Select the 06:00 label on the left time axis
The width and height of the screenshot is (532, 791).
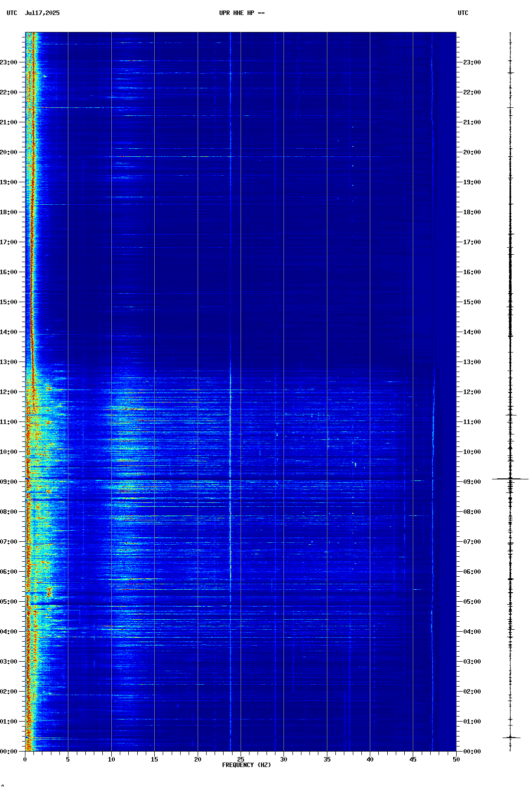click(8, 572)
